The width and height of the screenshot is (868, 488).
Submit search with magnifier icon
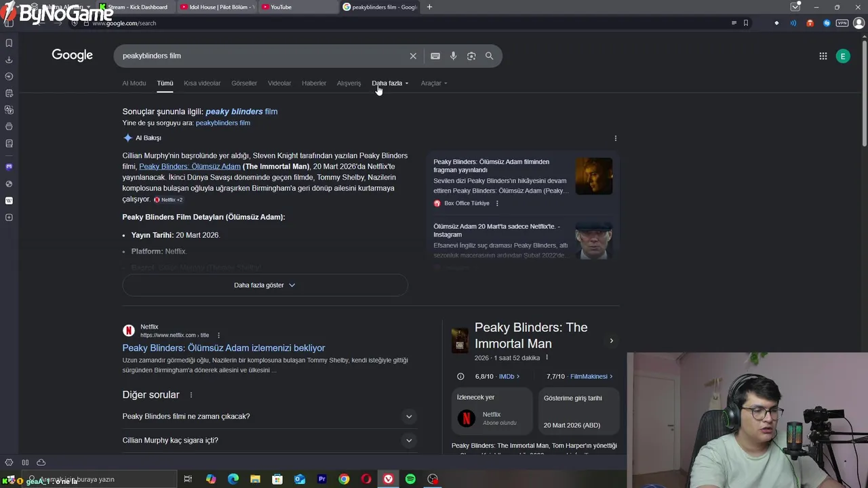click(489, 56)
